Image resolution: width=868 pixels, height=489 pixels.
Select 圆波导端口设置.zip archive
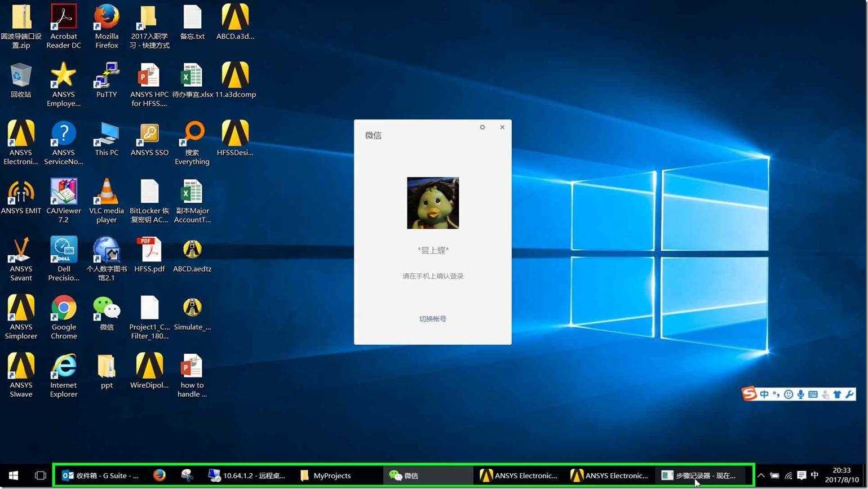point(21,26)
